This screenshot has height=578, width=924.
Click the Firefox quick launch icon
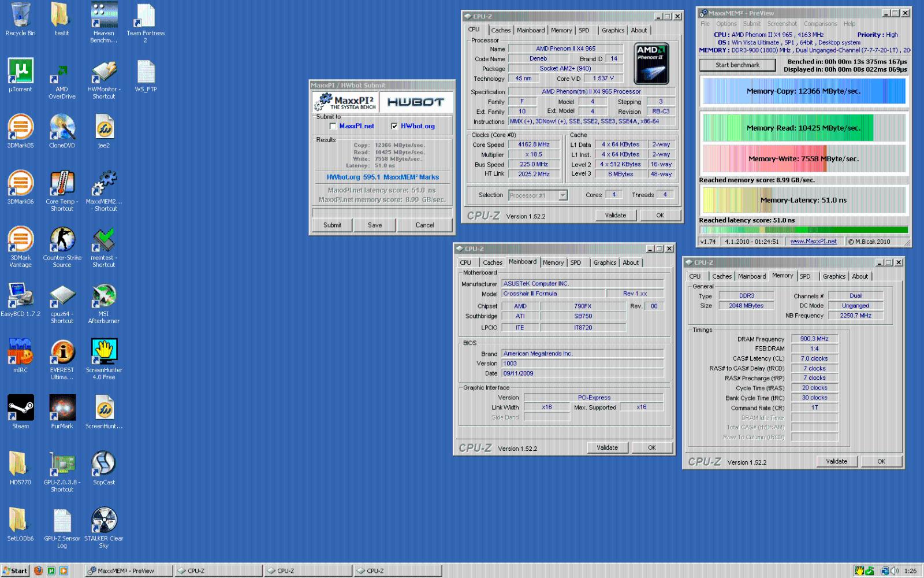38,570
